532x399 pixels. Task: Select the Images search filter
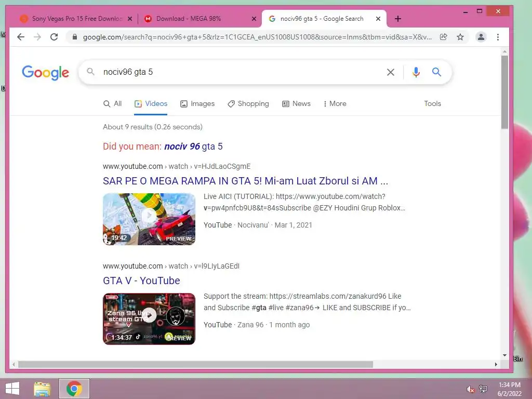197,103
